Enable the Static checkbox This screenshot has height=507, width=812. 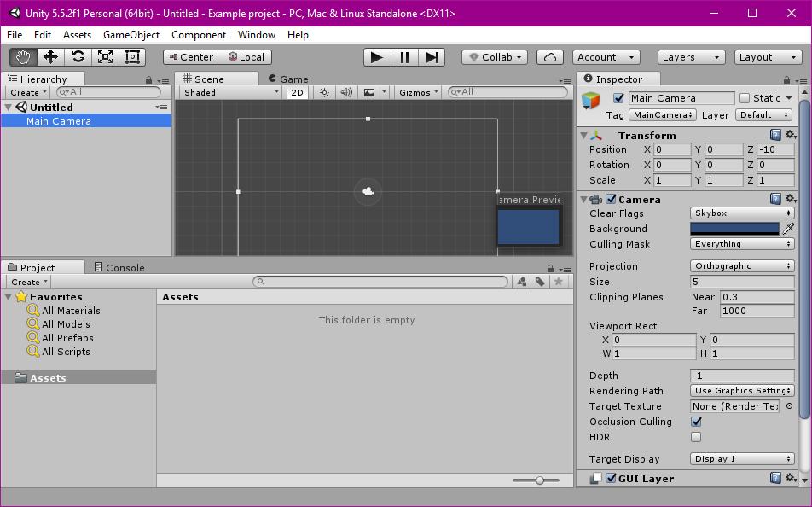(745, 98)
